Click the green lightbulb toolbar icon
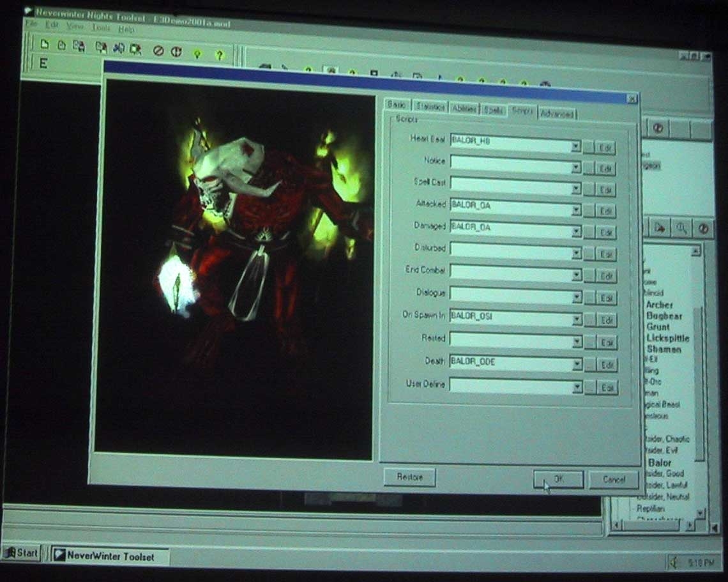 pyautogui.click(x=197, y=54)
